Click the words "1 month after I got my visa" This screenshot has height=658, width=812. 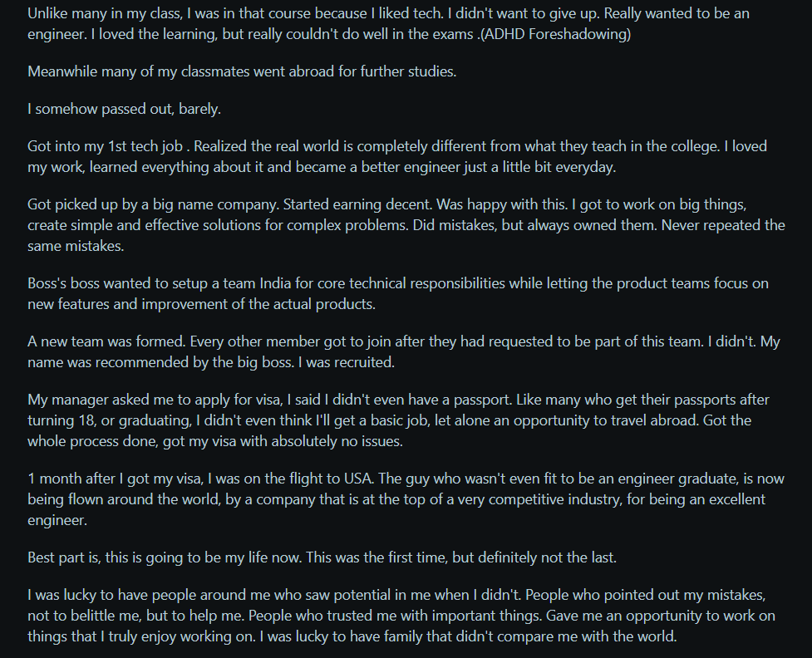coord(111,479)
